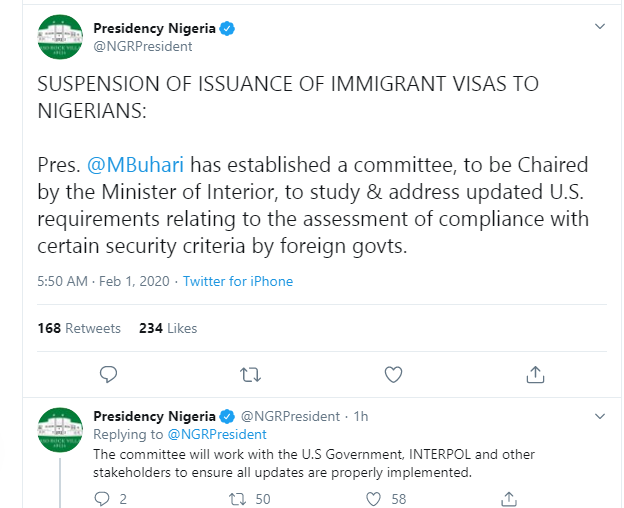Share the main tweet via share icon
The height and width of the screenshot is (508, 624).
point(535,374)
